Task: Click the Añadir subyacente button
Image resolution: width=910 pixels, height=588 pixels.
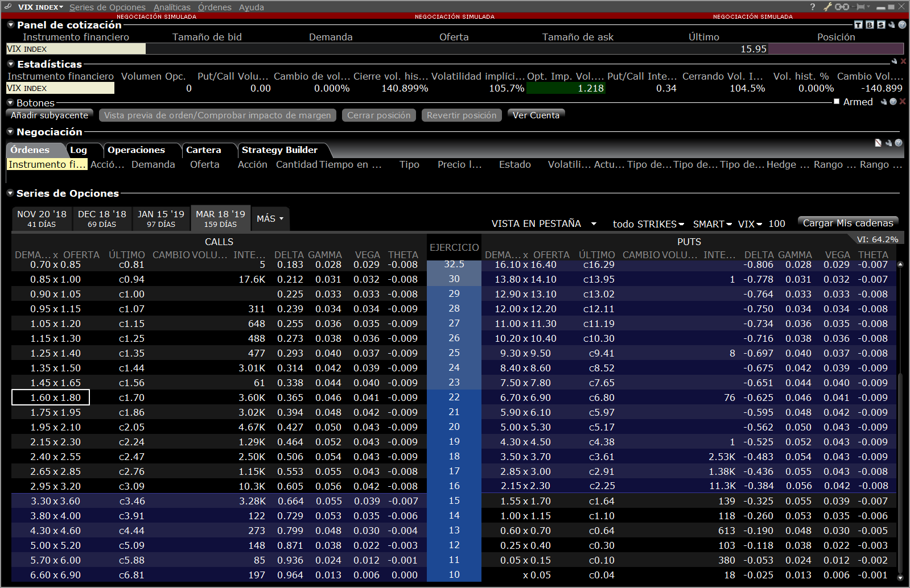Action: coord(50,115)
